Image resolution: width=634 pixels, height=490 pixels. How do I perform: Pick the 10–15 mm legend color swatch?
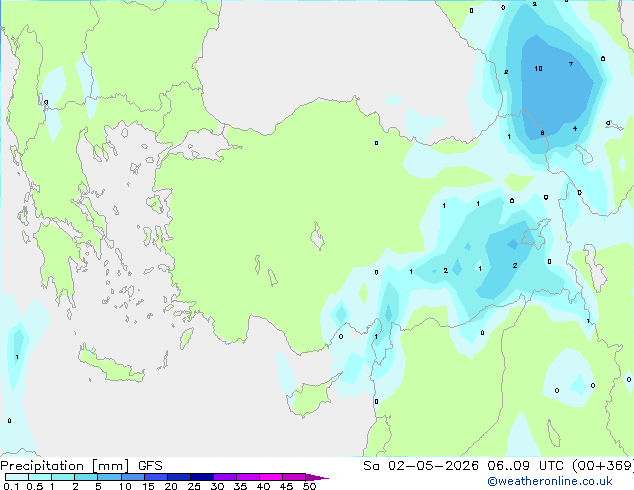[x=132, y=477]
